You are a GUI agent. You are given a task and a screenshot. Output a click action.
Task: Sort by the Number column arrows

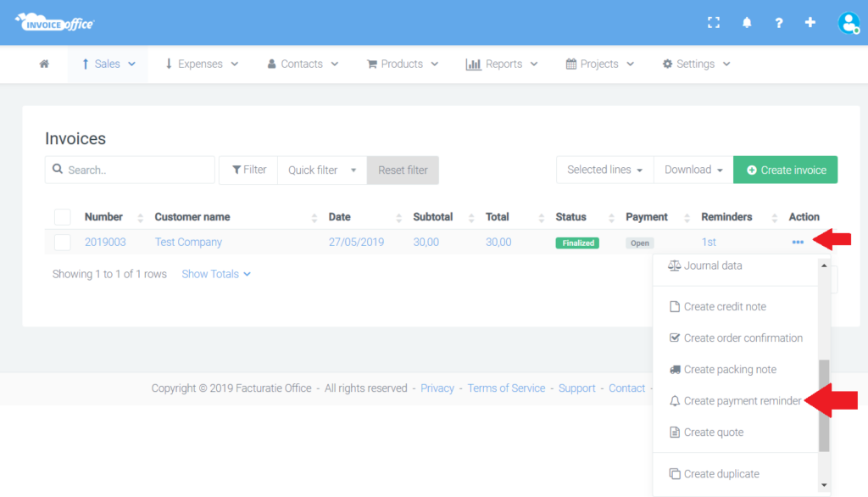(x=140, y=218)
